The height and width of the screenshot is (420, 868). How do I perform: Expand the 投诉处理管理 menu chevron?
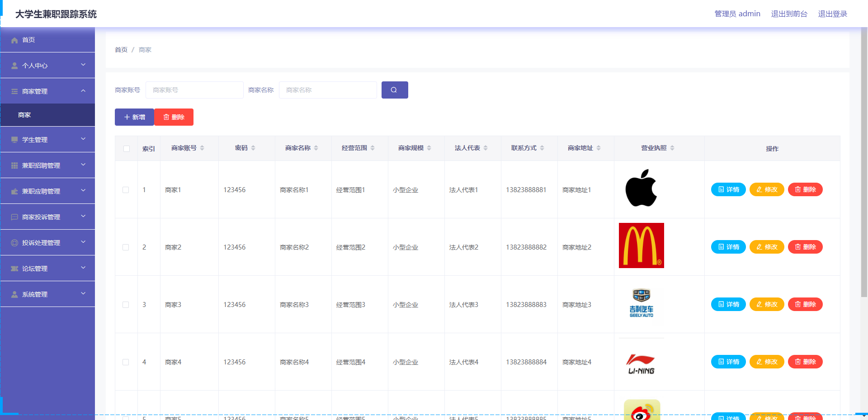coord(83,242)
